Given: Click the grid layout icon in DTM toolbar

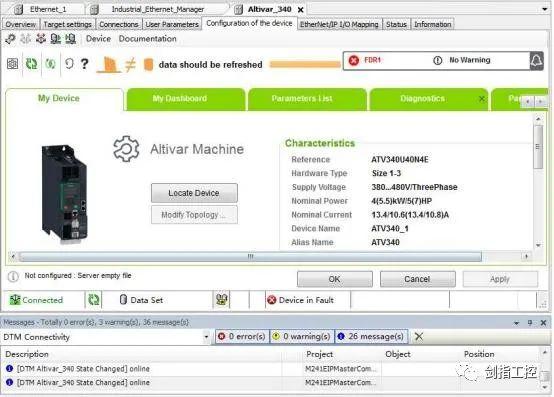Looking at the screenshot, I should point(13,64).
